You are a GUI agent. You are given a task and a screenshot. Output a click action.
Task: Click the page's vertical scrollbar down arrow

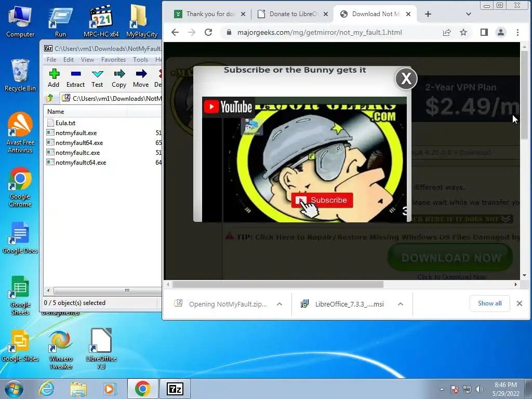tap(524, 275)
